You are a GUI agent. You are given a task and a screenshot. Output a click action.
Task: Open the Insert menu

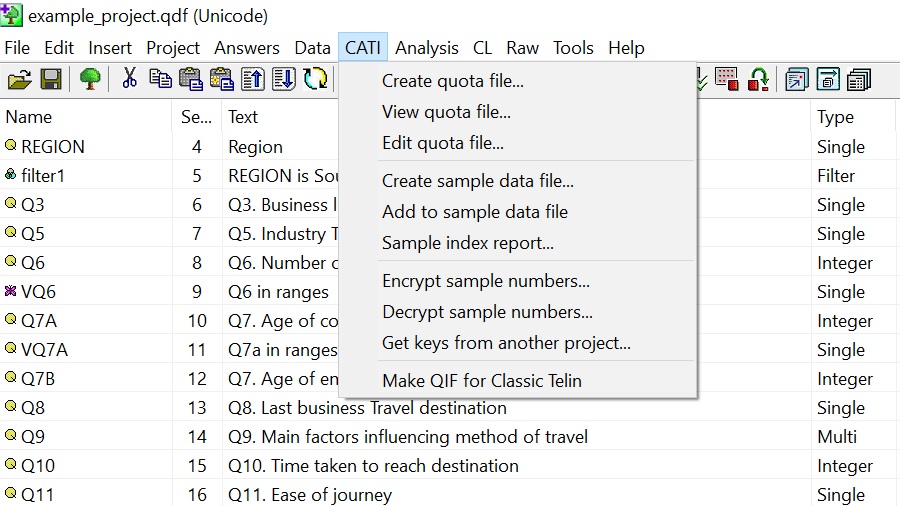[110, 48]
